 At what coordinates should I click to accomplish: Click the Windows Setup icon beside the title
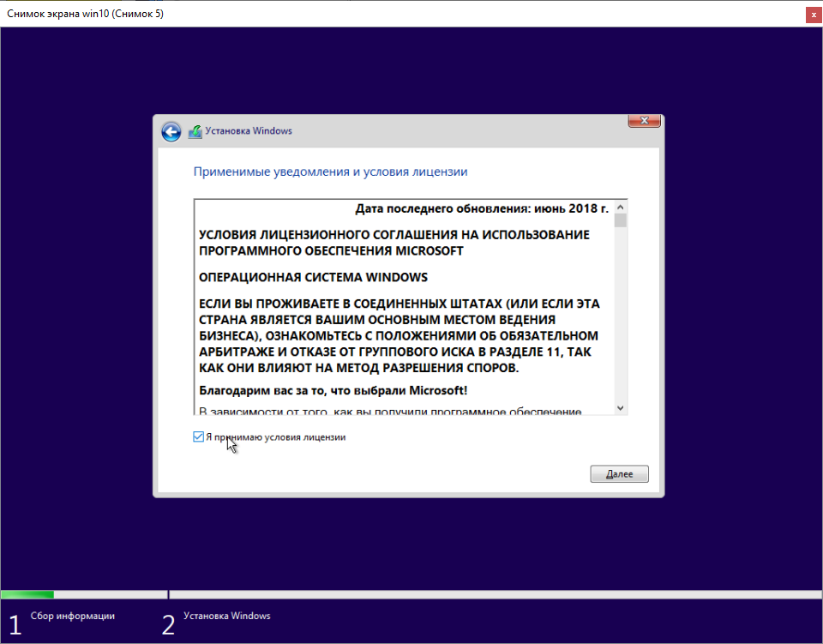coord(195,131)
